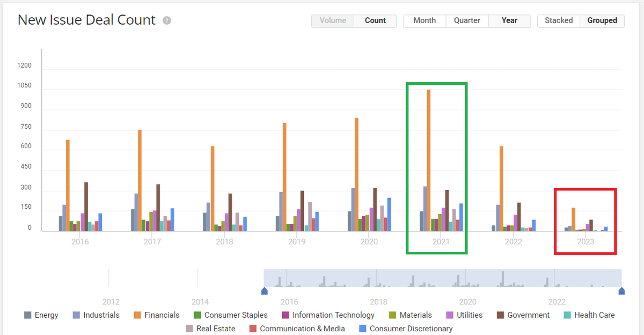Image resolution: width=644 pixels, height=335 pixels.
Task: Select Quarter granularity
Action: point(466,20)
